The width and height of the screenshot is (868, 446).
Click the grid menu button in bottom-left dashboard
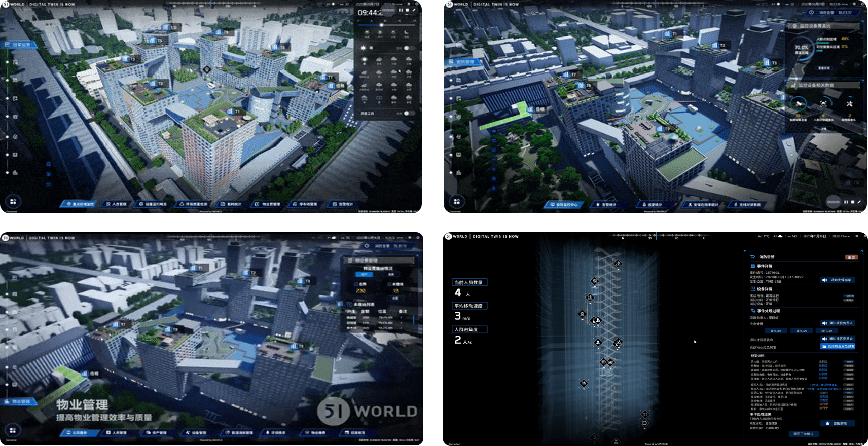tap(13, 430)
